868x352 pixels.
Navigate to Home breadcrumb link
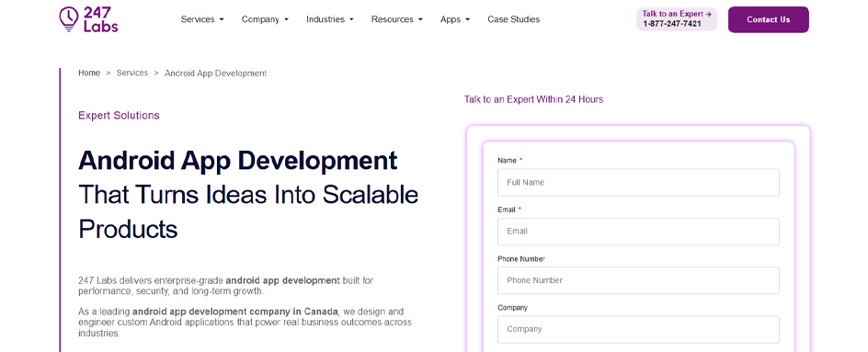(89, 73)
